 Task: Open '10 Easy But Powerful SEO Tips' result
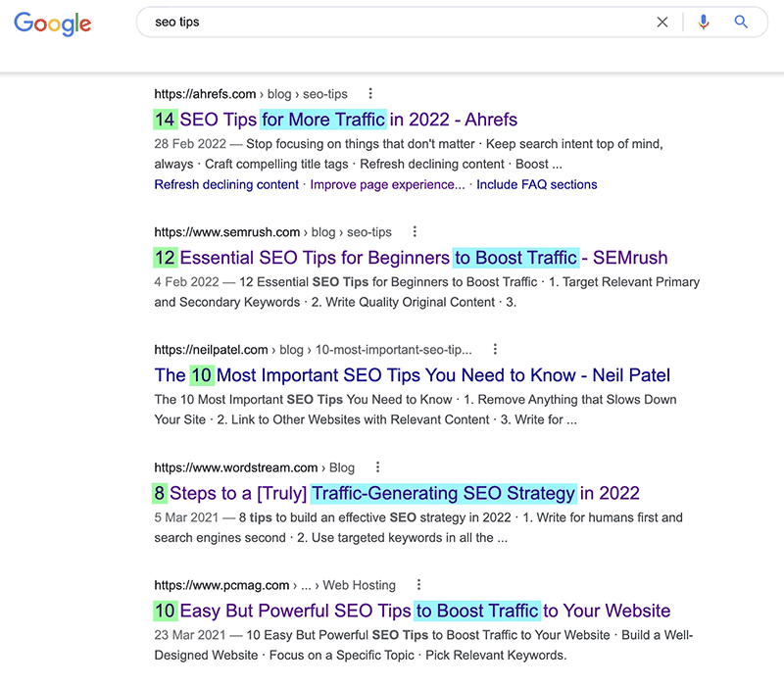point(412,611)
